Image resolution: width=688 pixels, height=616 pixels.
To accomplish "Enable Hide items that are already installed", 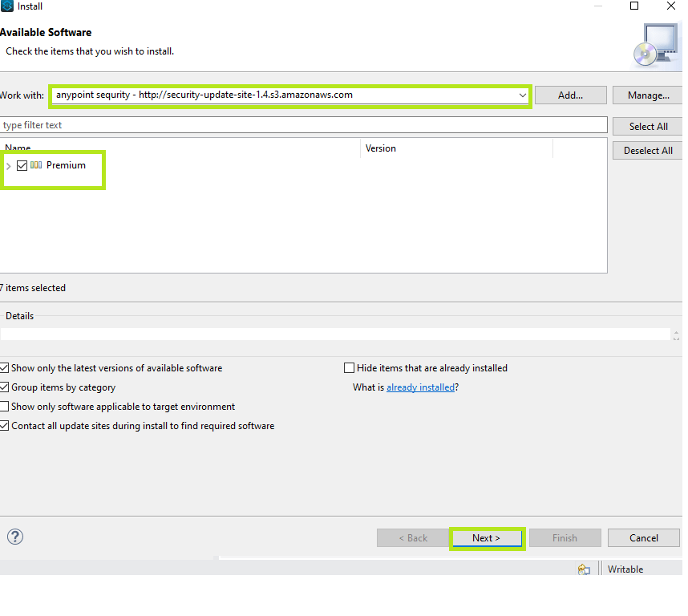I will click(x=349, y=367).
